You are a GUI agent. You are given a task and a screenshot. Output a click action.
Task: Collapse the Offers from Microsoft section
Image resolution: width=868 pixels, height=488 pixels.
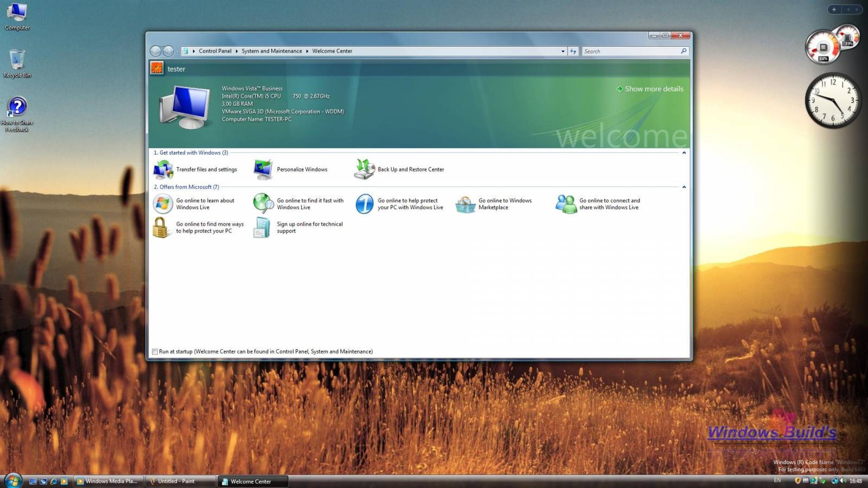(x=684, y=187)
